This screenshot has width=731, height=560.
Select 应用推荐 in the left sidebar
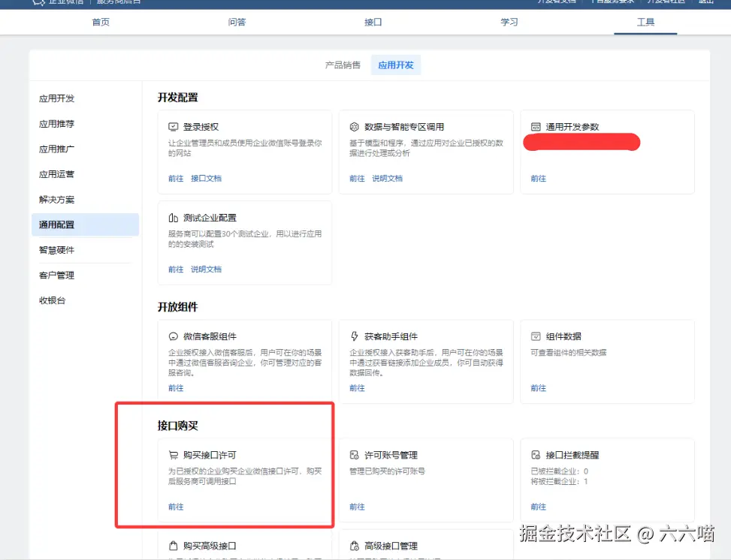point(56,123)
